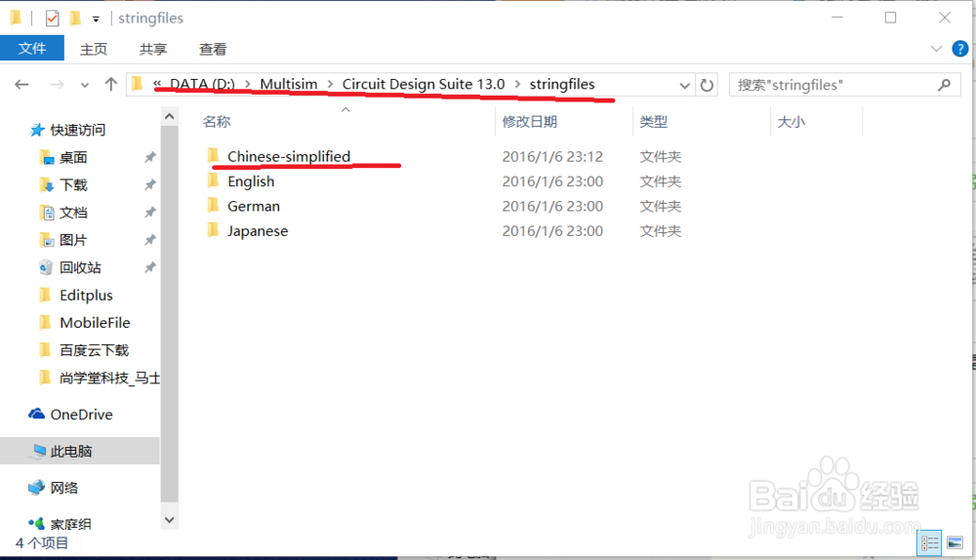976x560 pixels.
Task: Open 尚学堂科技 folder in navigation pane
Action: pyautogui.click(x=109, y=378)
